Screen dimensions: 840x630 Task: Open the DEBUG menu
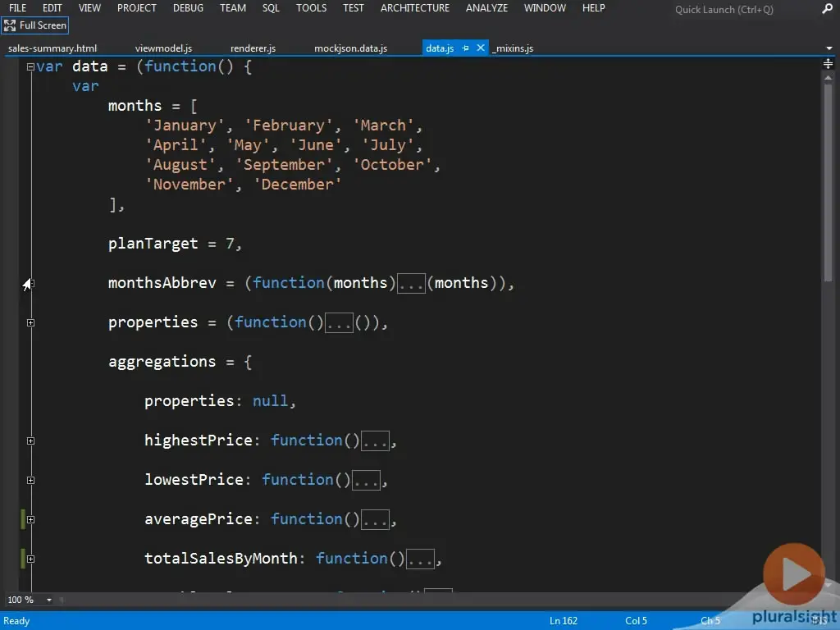188,8
